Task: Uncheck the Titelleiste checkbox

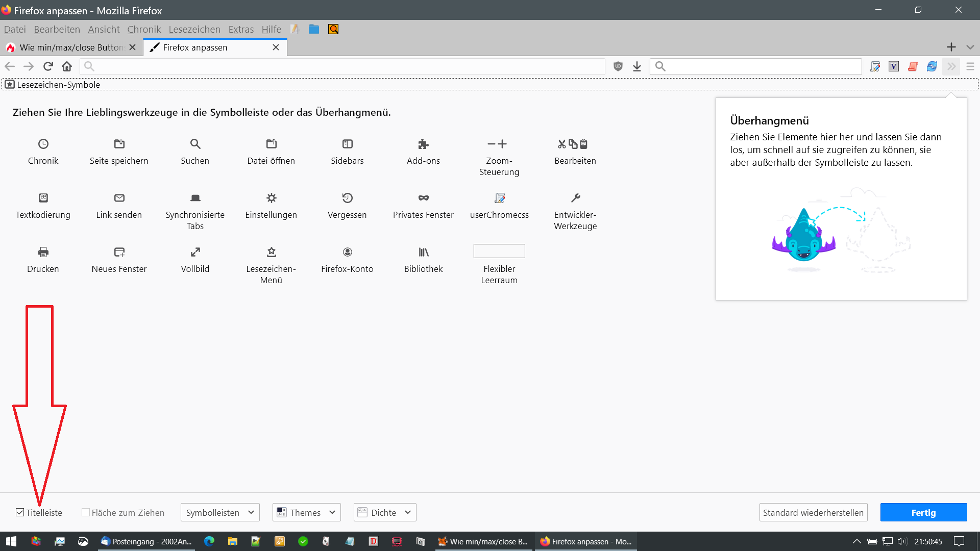Action: tap(20, 512)
